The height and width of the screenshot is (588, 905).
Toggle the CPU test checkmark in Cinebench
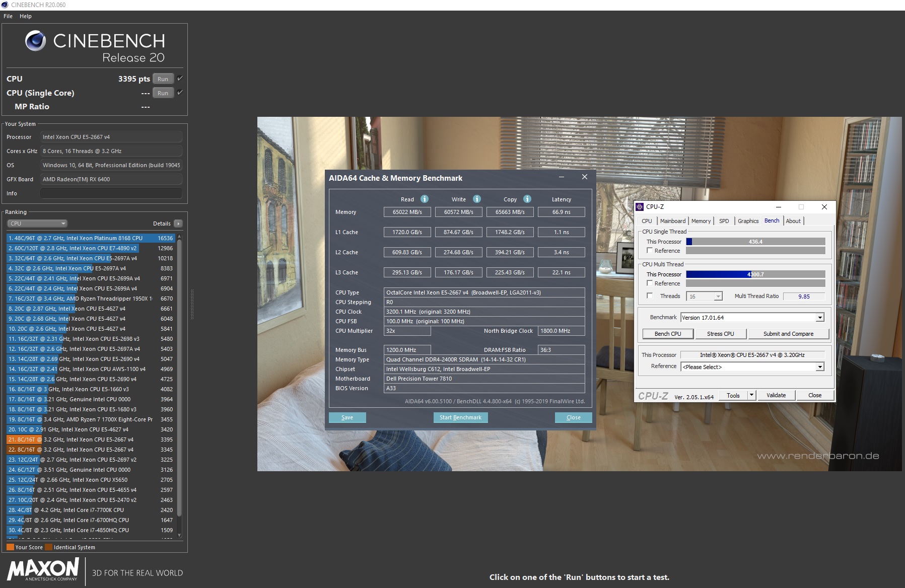pos(180,79)
